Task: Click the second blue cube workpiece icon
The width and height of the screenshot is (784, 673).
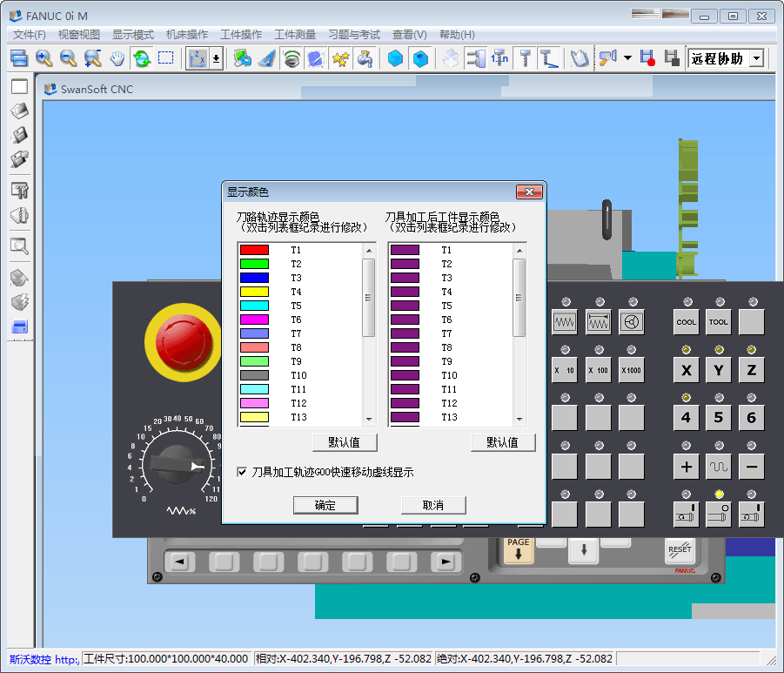Action: coord(420,58)
